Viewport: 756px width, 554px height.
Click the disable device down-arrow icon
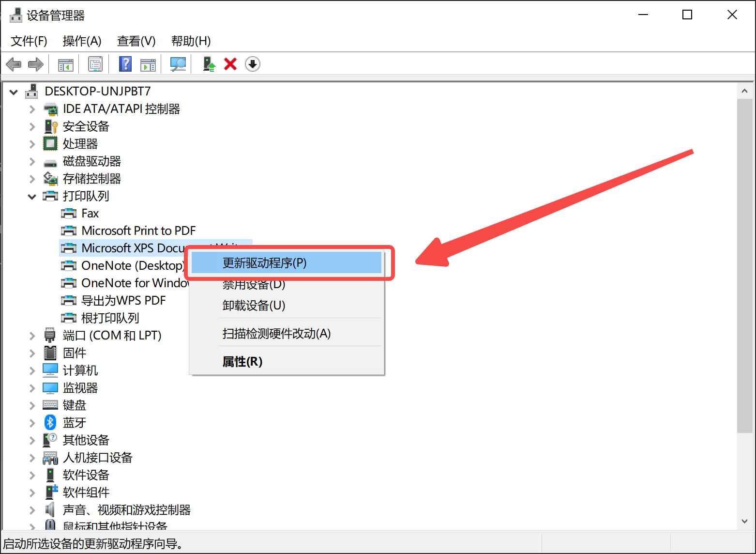(252, 64)
